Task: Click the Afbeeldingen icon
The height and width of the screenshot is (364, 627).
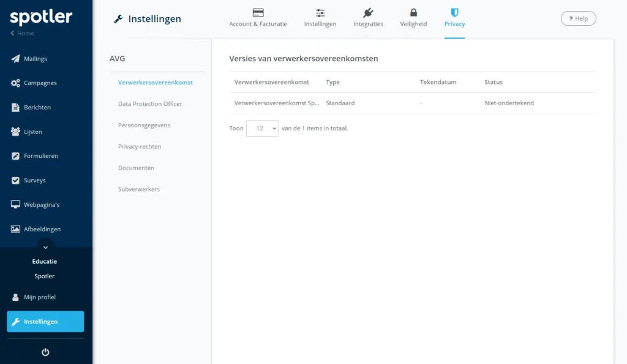Action: pos(15,229)
